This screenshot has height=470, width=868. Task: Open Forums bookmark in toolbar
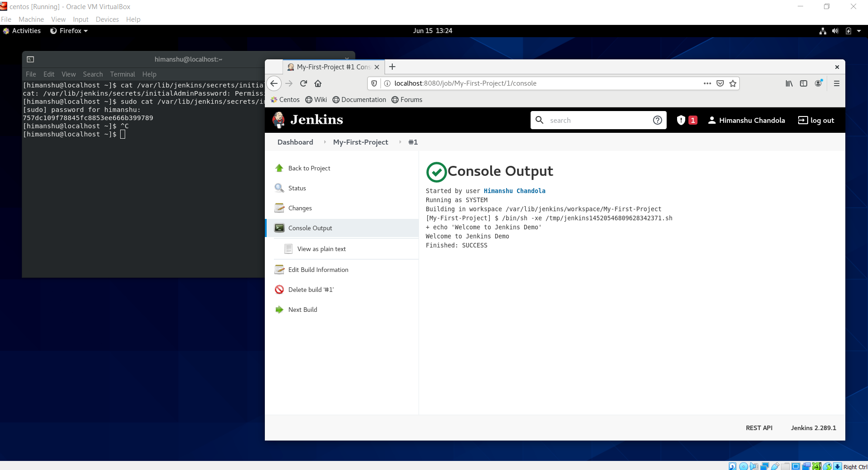pos(407,100)
